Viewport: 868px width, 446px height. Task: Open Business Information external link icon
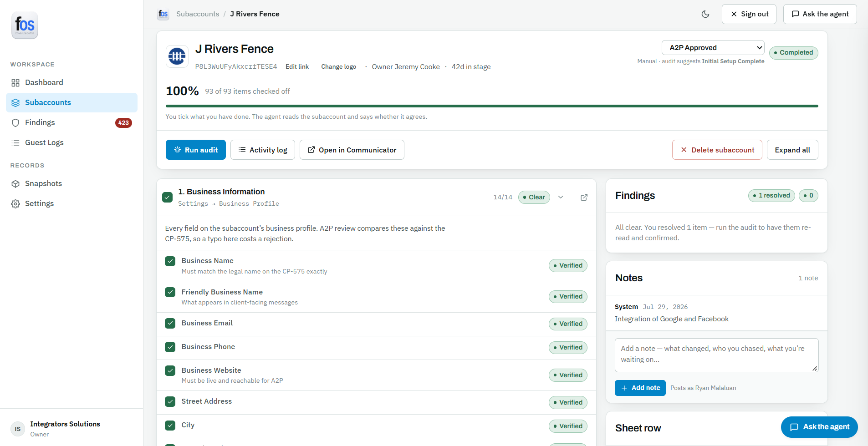tap(584, 197)
